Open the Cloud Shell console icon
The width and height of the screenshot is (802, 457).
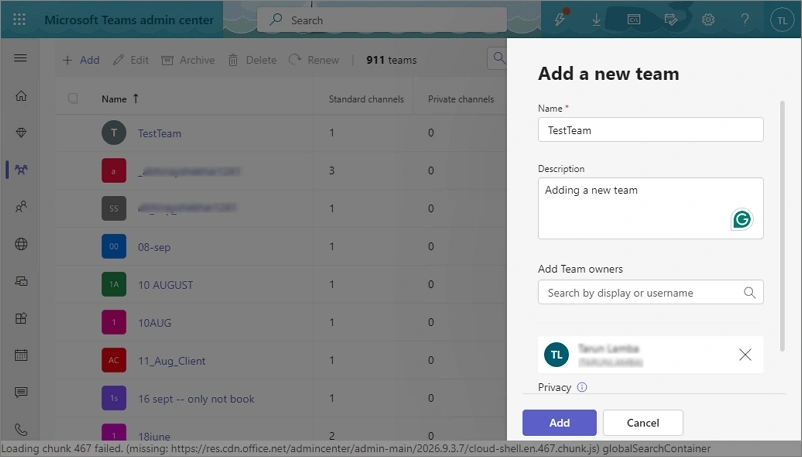click(x=634, y=19)
